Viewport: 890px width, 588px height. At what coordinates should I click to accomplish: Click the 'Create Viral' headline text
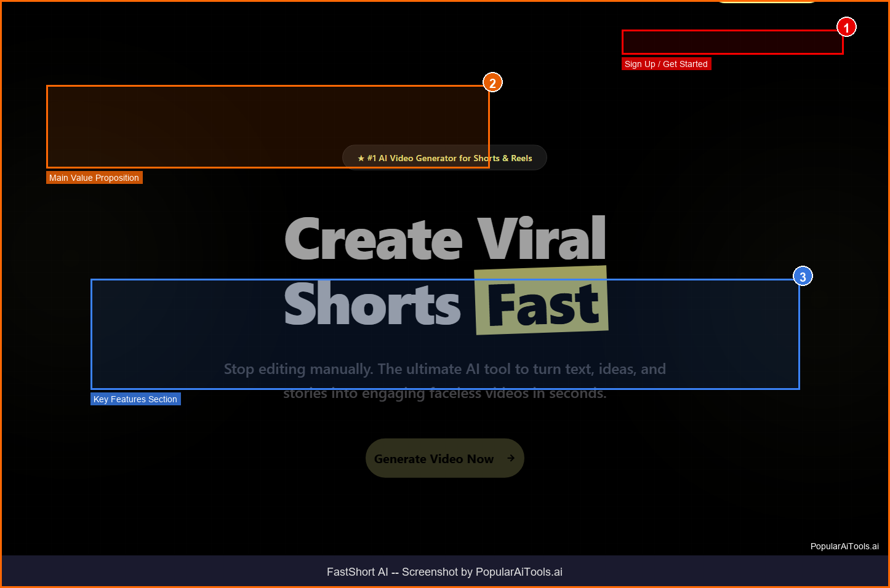click(445, 240)
